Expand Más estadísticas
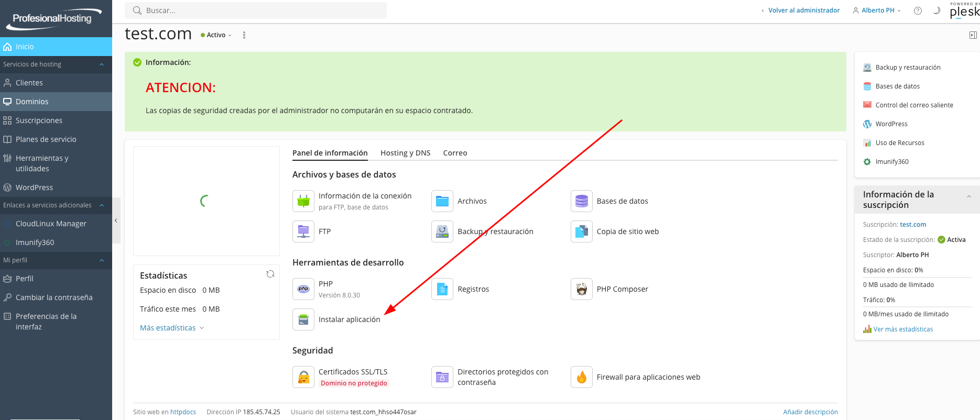Screen dimensions: 980x420 (x=172, y=328)
